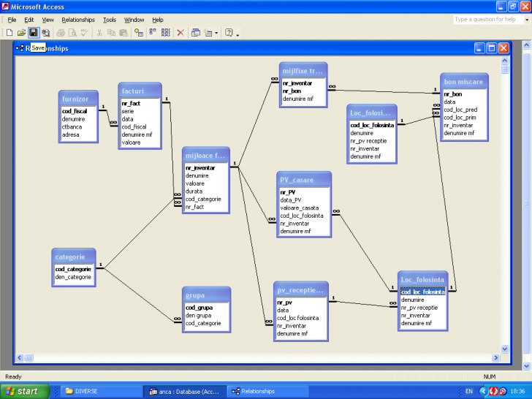Expand the New Object dropdown arrow
This screenshot has width=532, height=399.
pyautogui.click(x=216, y=34)
